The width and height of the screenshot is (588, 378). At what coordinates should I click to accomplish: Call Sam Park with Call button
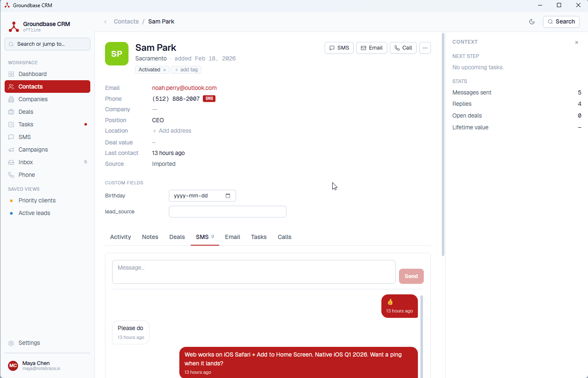coord(403,48)
